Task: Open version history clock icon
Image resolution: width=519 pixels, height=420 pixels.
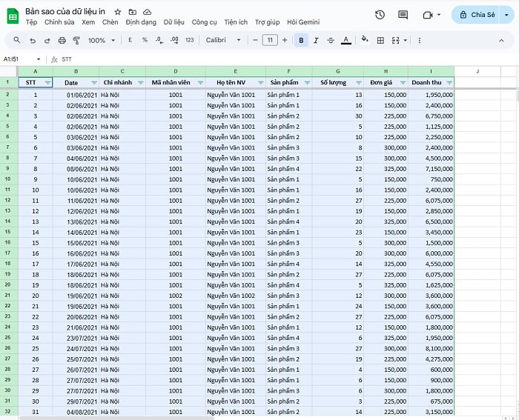Action: pos(380,15)
